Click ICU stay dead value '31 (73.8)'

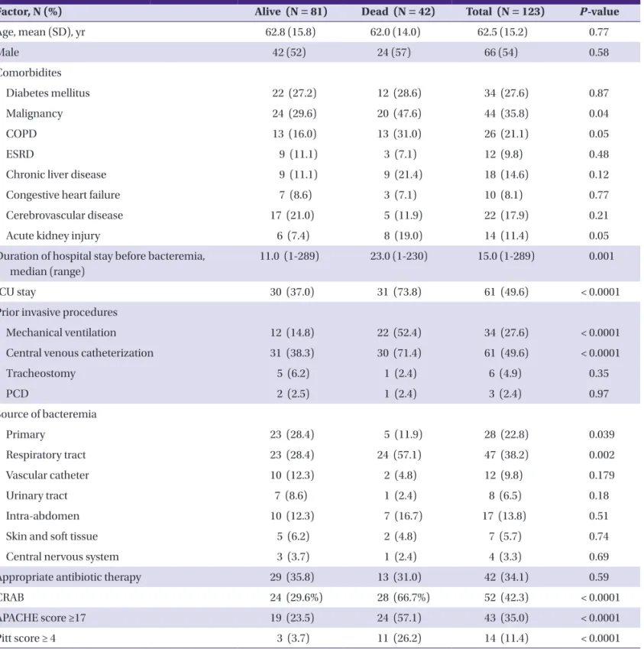point(399,292)
